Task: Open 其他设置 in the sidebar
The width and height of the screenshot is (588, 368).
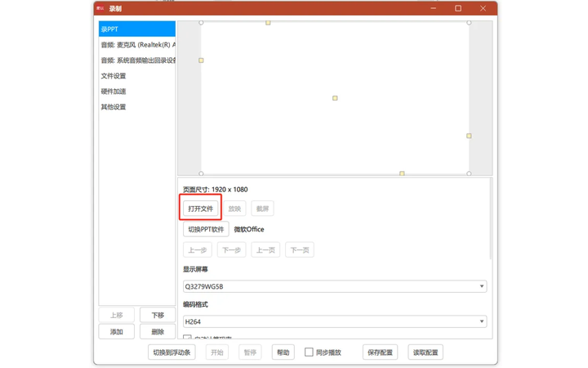Action: [x=137, y=107]
